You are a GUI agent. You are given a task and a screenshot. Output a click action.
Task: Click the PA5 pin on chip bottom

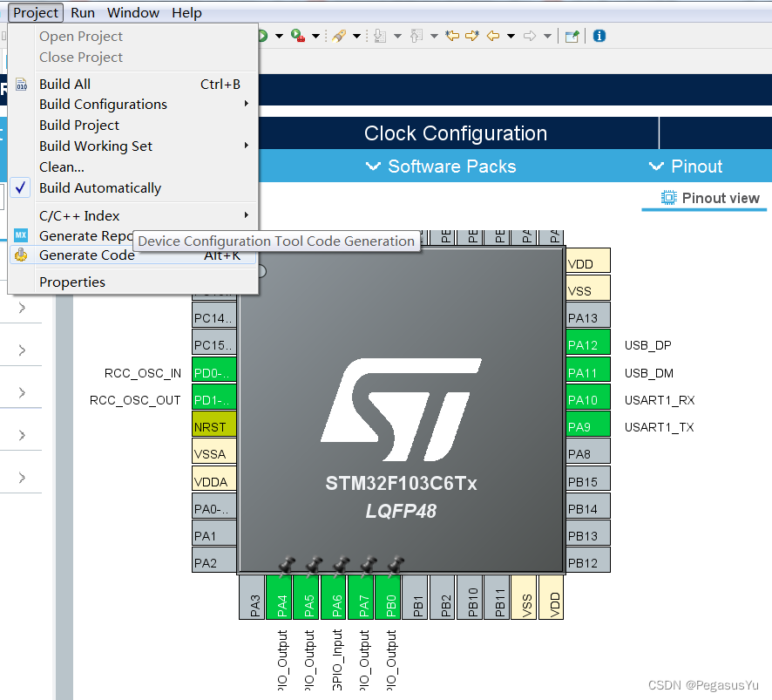pyautogui.click(x=306, y=597)
